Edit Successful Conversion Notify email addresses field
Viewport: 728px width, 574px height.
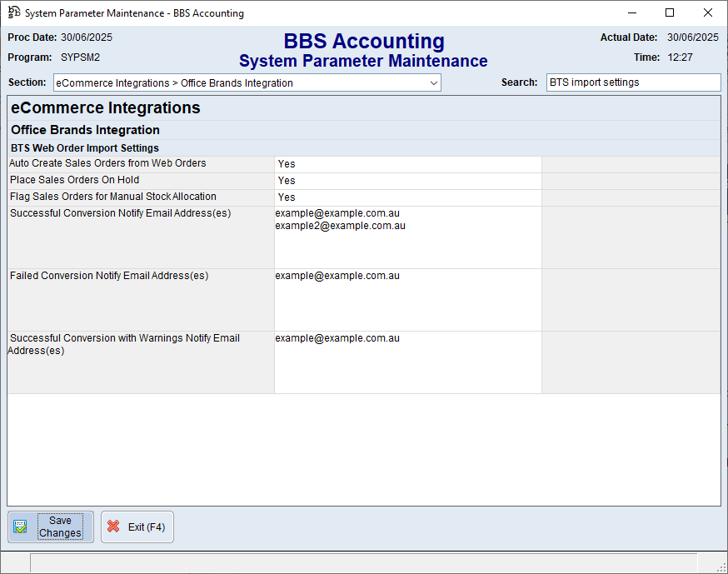click(407, 237)
